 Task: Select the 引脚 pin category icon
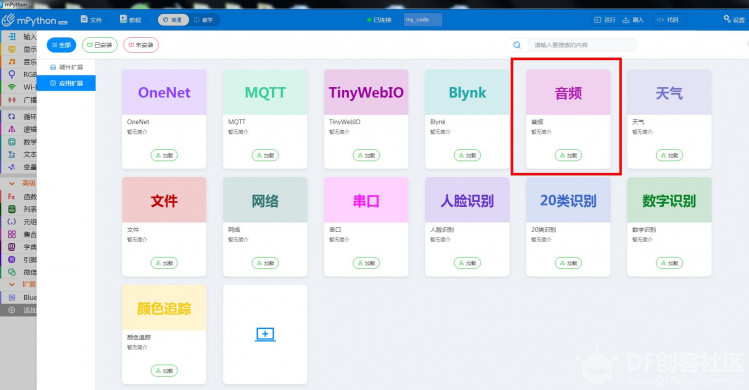[x=12, y=260]
